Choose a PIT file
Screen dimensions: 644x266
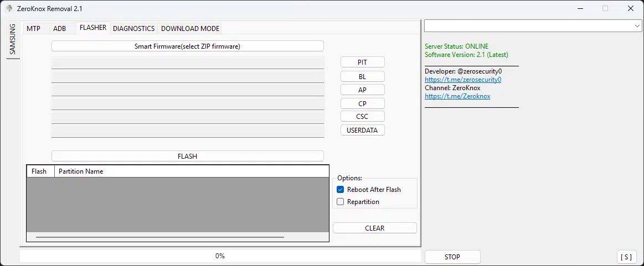click(x=362, y=62)
